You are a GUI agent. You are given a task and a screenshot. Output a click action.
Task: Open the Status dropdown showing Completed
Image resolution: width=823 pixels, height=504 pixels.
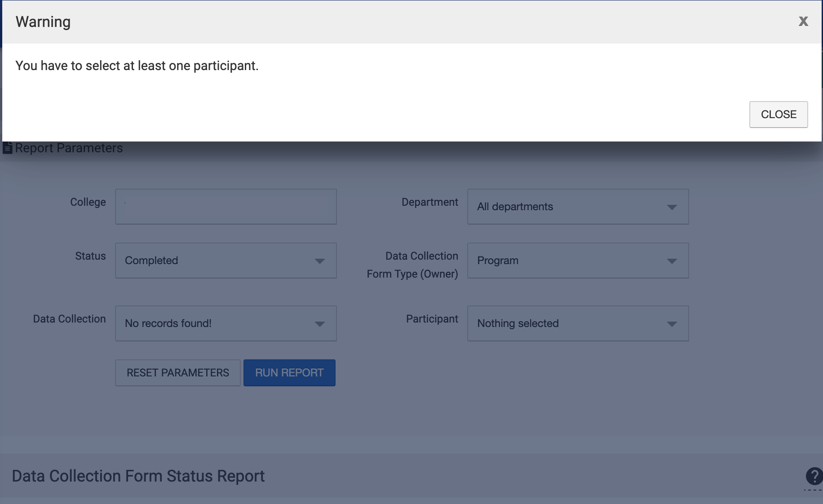tap(226, 261)
